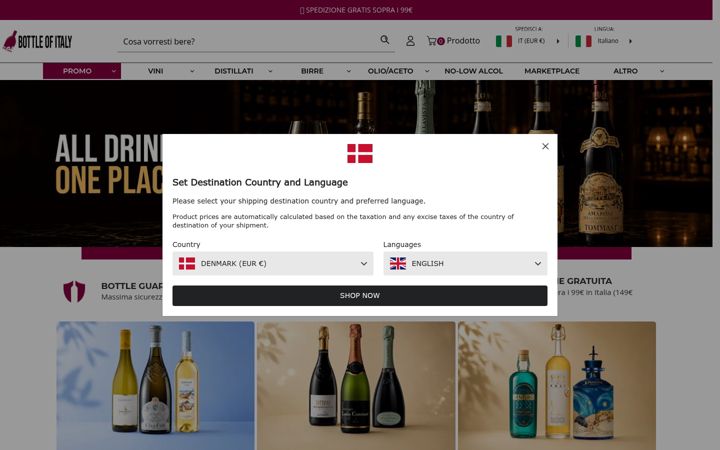Open the VINI menu

pos(156,71)
